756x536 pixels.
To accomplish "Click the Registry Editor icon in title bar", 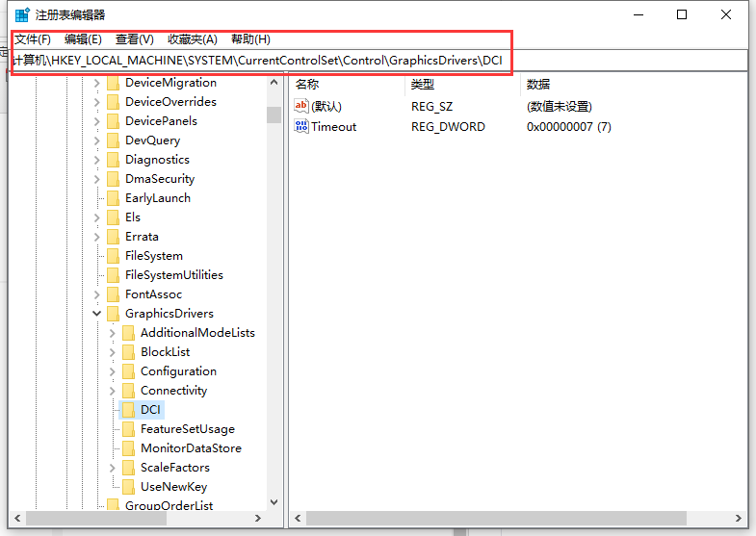I will point(21,14).
